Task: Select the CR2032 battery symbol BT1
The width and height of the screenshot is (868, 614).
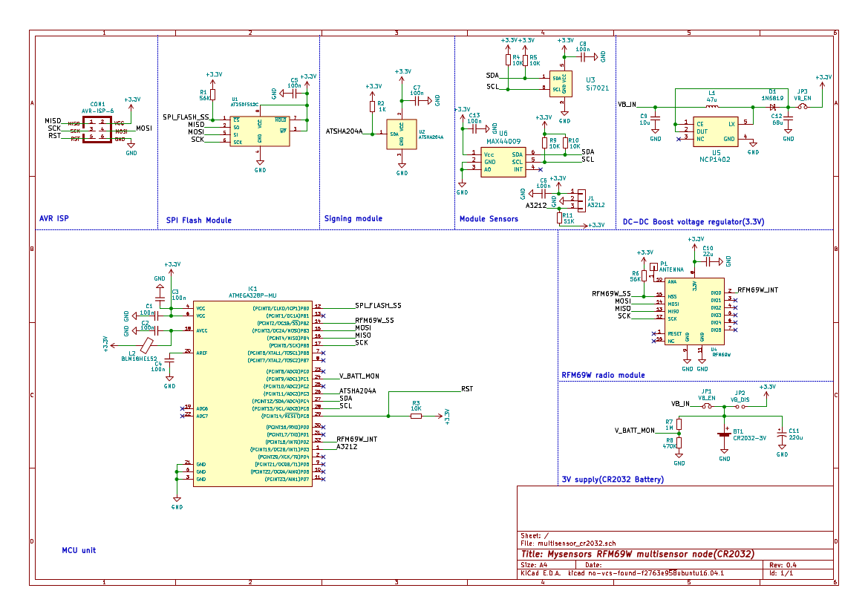Action: tap(724, 435)
